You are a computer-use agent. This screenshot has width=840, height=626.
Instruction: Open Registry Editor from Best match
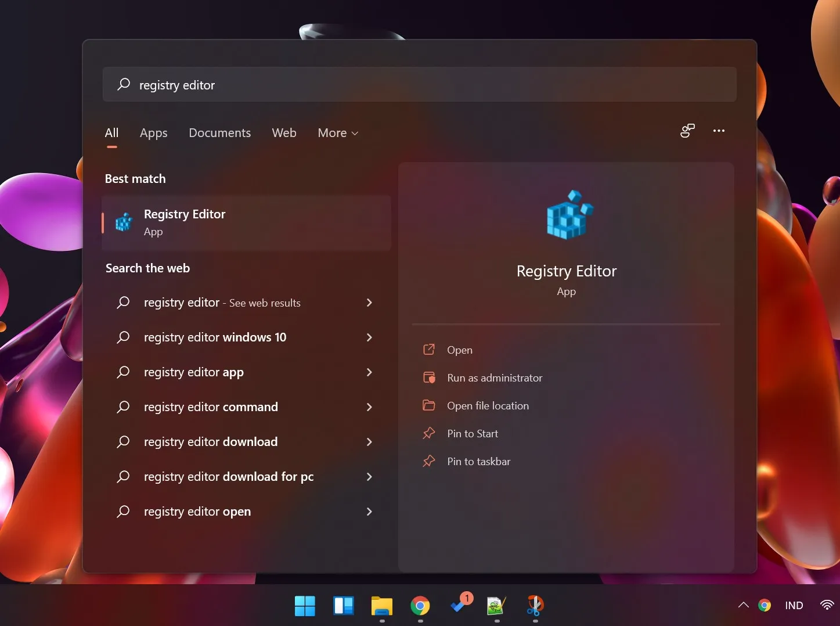pyautogui.click(x=185, y=222)
